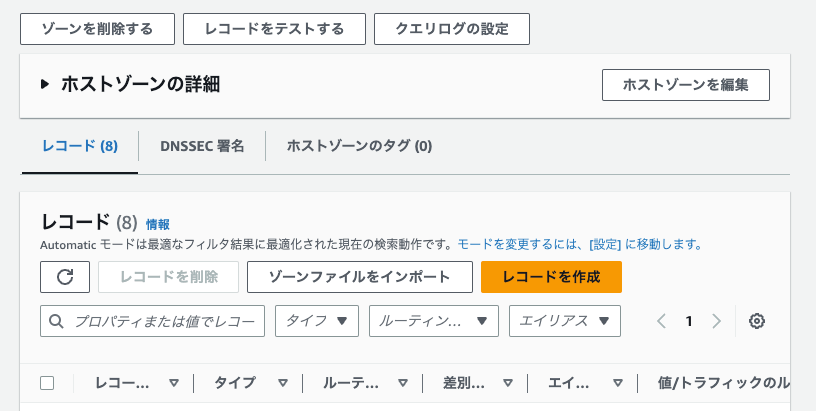Click the orange レコードを作成 button
The height and width of the screenshot is (411, 816).
pyautogui.click(x=551, y=277)
